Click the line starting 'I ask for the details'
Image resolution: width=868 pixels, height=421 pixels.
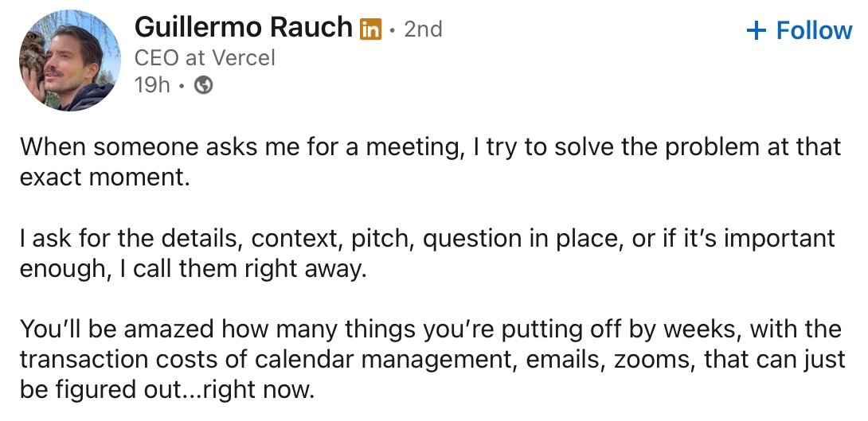tap(428, 239)
